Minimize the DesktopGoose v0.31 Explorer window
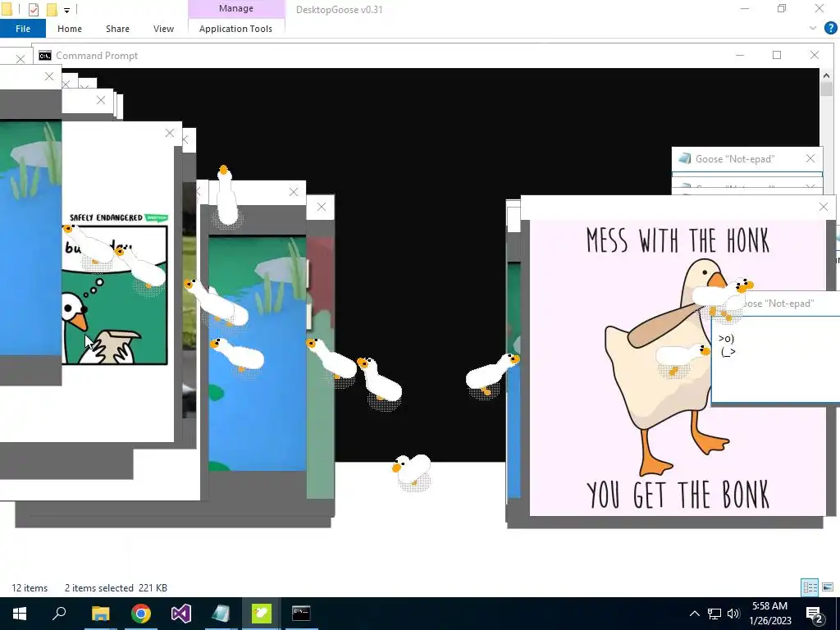 [x=745, y=8]
